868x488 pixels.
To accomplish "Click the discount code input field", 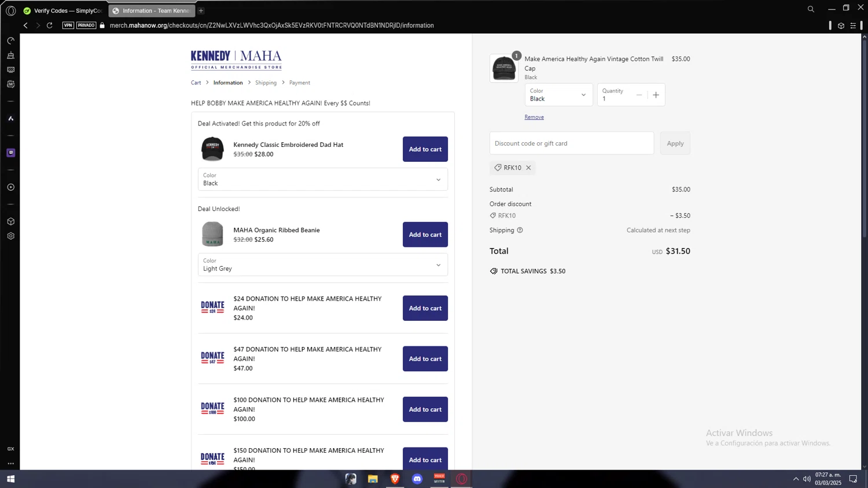I will 572,143.
